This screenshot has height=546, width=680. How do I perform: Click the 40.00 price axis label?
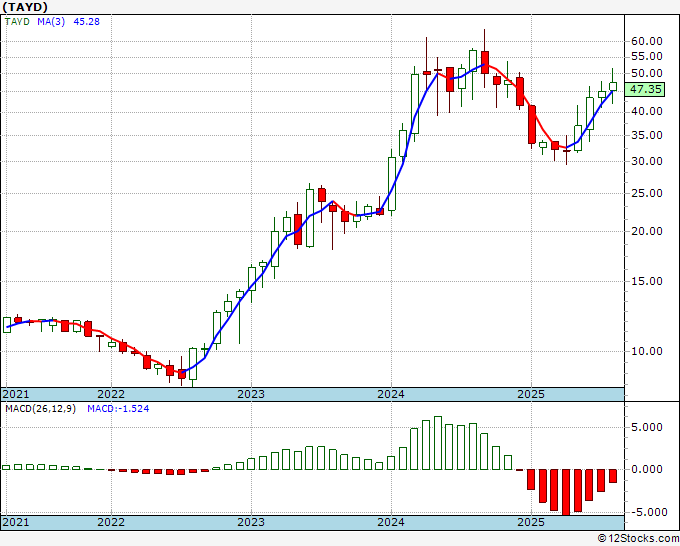coord(647,111)
